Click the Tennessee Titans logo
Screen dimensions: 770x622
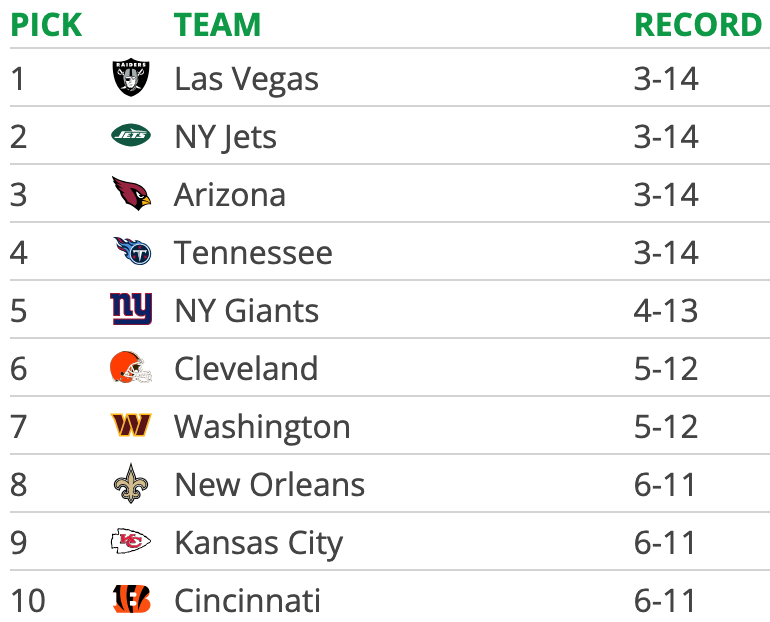coord(131,252)
